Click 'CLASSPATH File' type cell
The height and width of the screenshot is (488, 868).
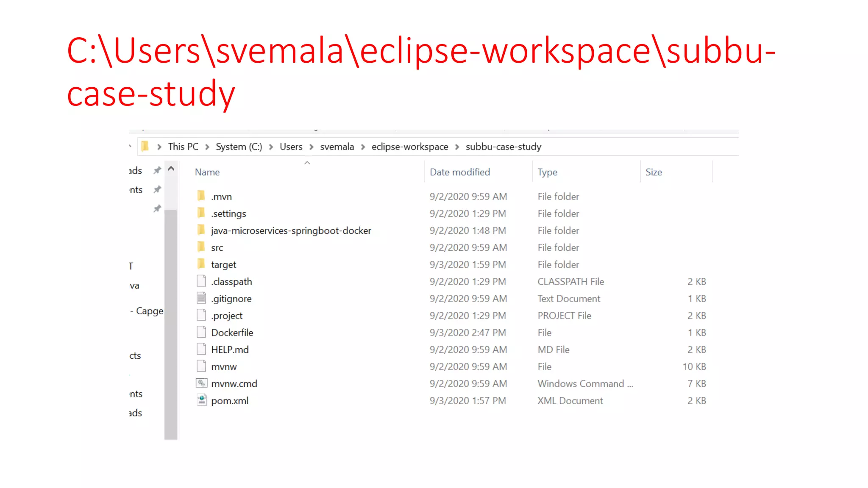pyautogui.click(x=571, y=281)
